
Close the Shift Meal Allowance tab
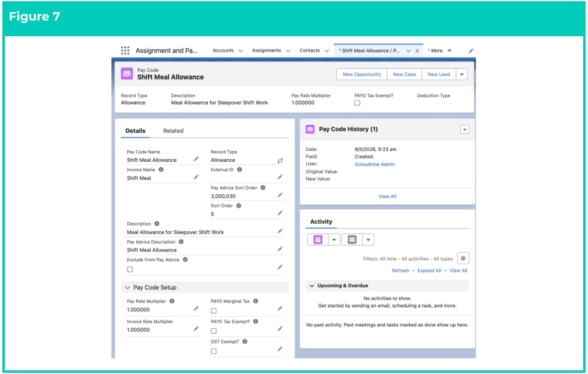pyautogui.click(x=417, y=51)
